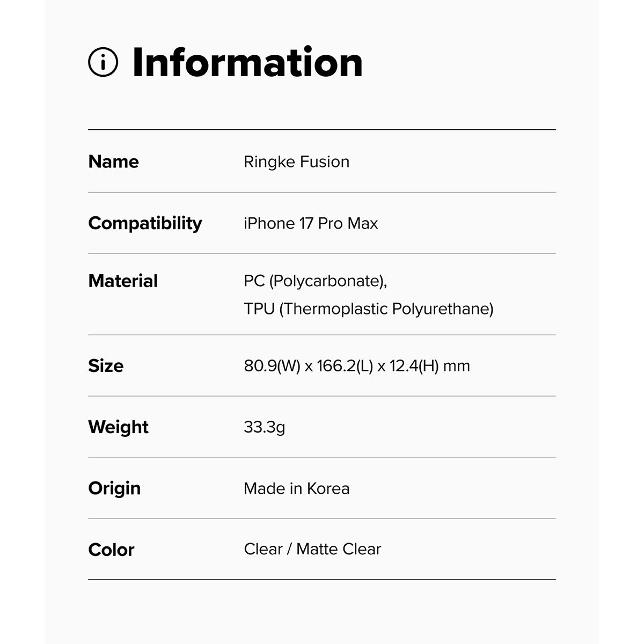This screenshot has height=644, width=644.
Task: Click the circled info icon
Action: (103, 62)
